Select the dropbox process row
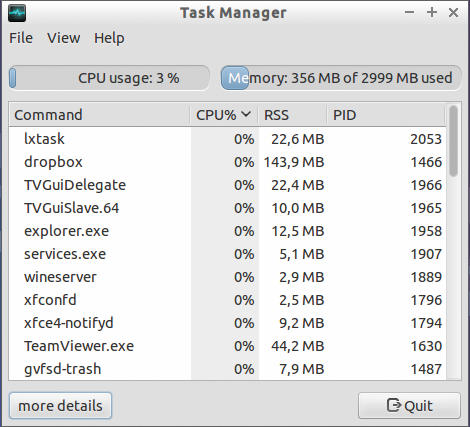This screenshot has height=427, width=470. tap(227, 162)
